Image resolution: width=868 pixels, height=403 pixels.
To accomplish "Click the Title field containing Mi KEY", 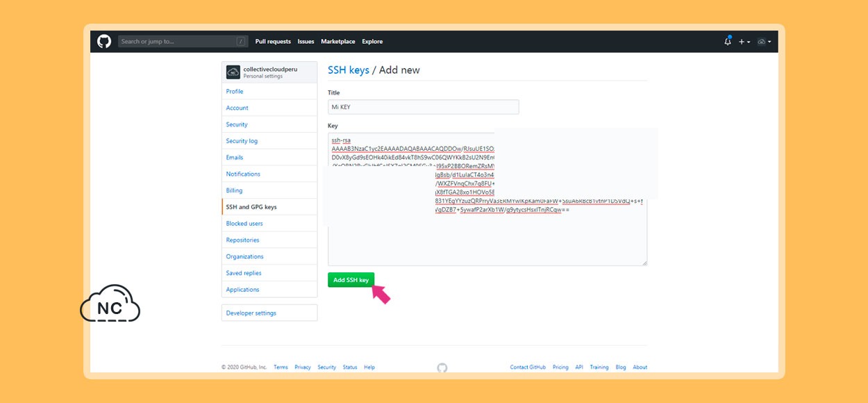I will 424,107.
